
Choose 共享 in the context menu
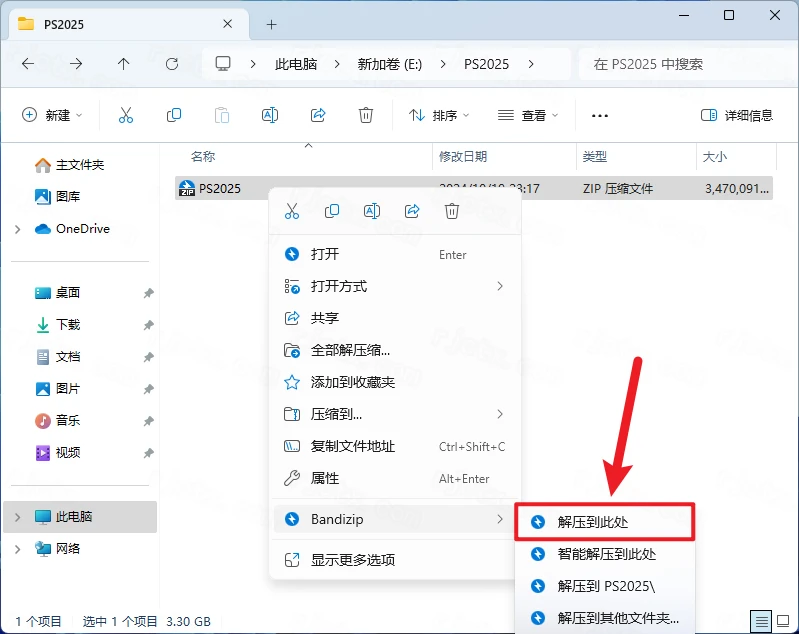click(x=395, y=318)
